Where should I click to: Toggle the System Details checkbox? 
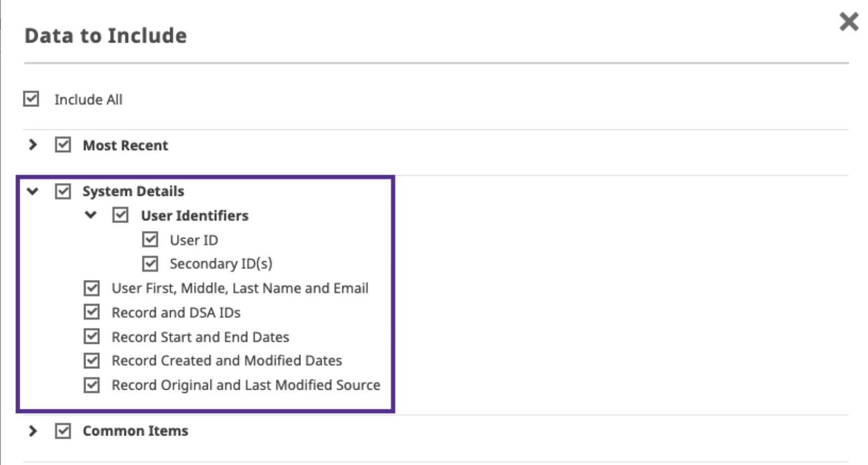coord(63,191)
